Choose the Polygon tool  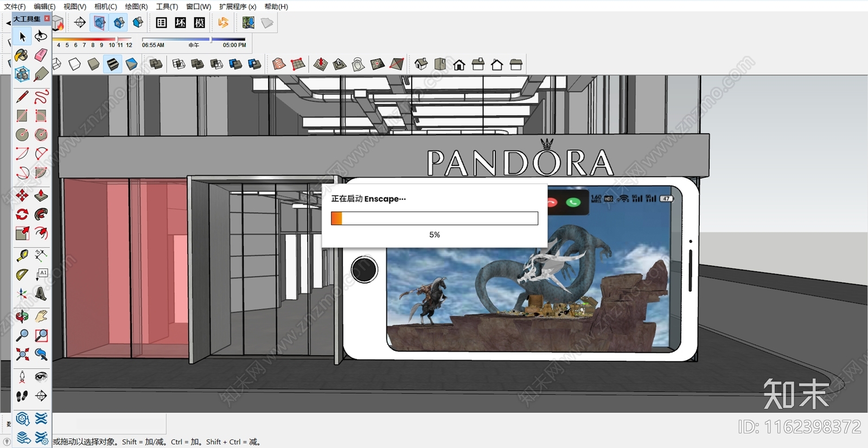pos(41,135)
